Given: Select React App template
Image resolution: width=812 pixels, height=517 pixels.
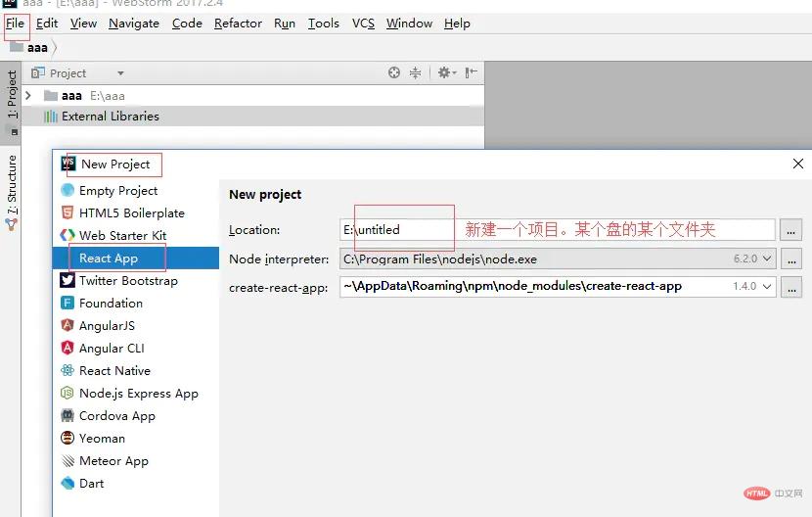Looking at the screenshot, I should [136, 258].
